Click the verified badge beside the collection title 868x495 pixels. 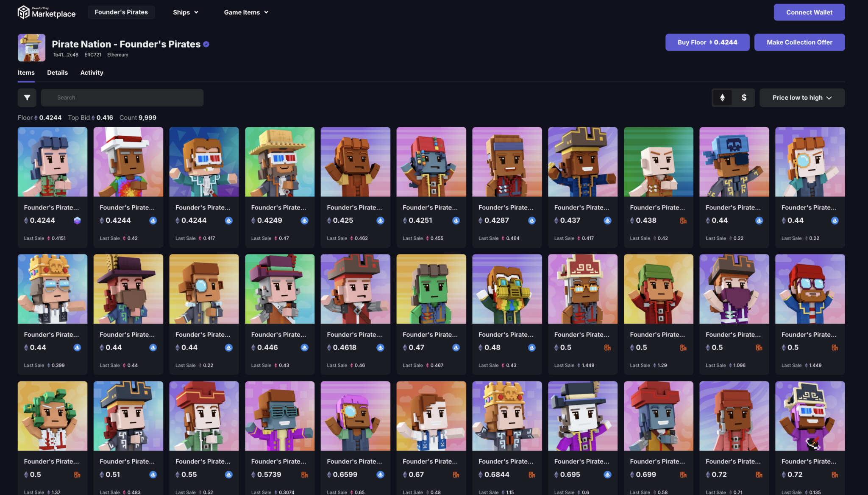click(206, 44)
